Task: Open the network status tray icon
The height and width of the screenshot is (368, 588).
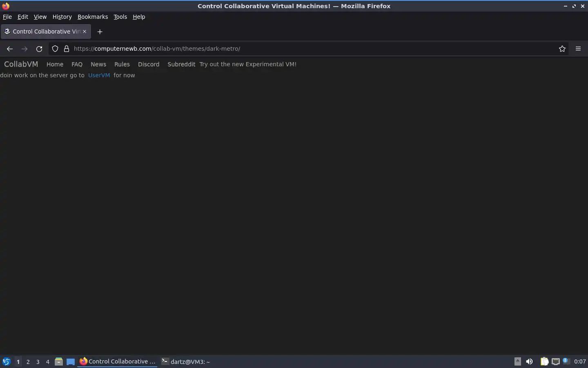Action: tap(556, 361)
